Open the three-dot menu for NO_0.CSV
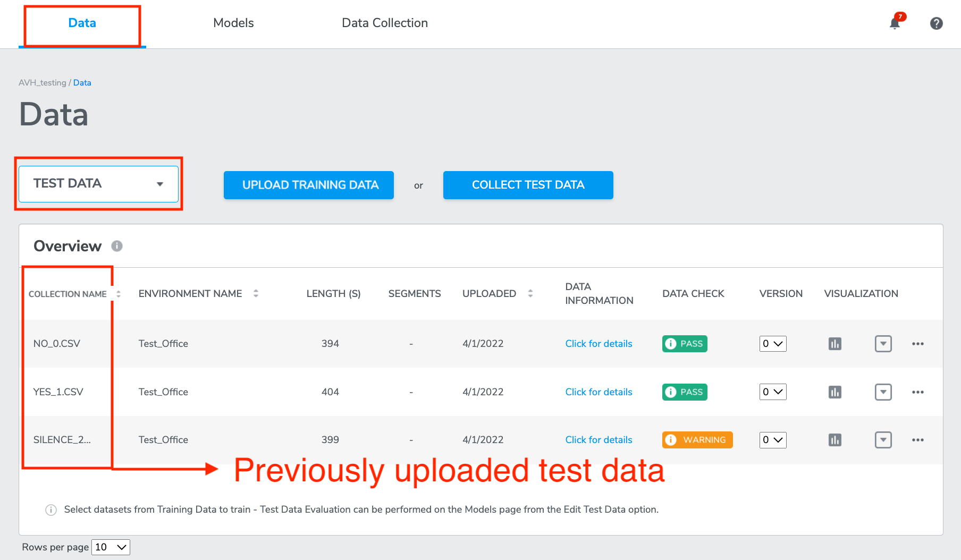This screenshot has width=961, height=560. point(918,344)
